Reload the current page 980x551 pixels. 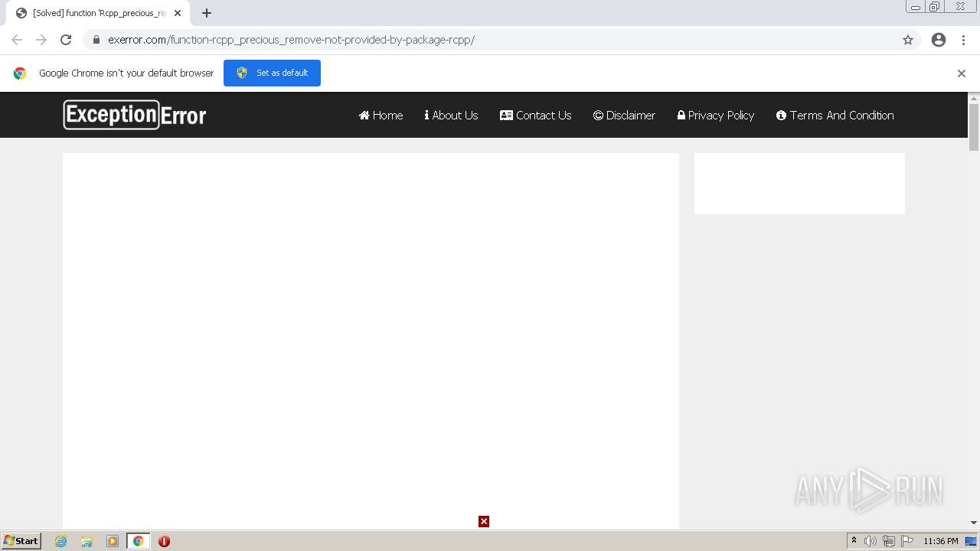click(x=66, y=40)
